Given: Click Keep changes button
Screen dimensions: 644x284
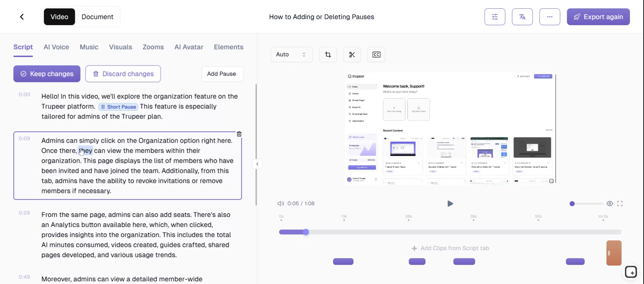Looking at the screenshot, I should [x=47, y=74].
